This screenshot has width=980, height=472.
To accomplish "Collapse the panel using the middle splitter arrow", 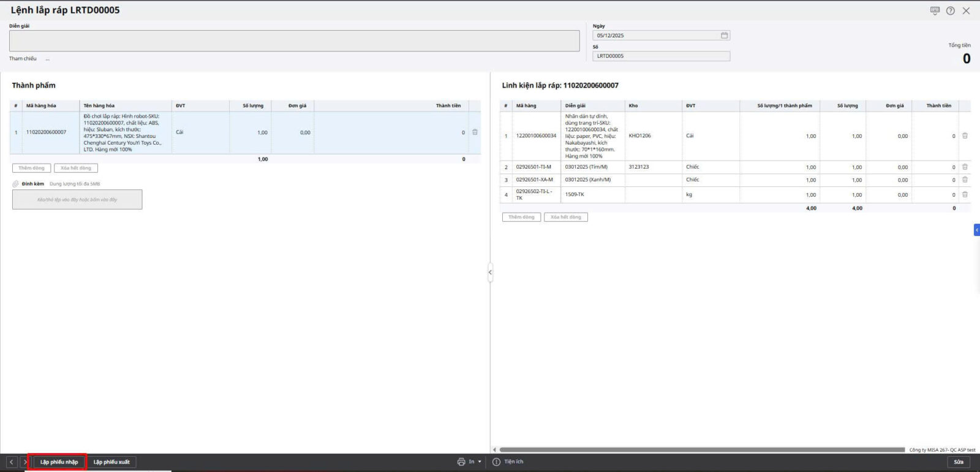I will (490, 272).
